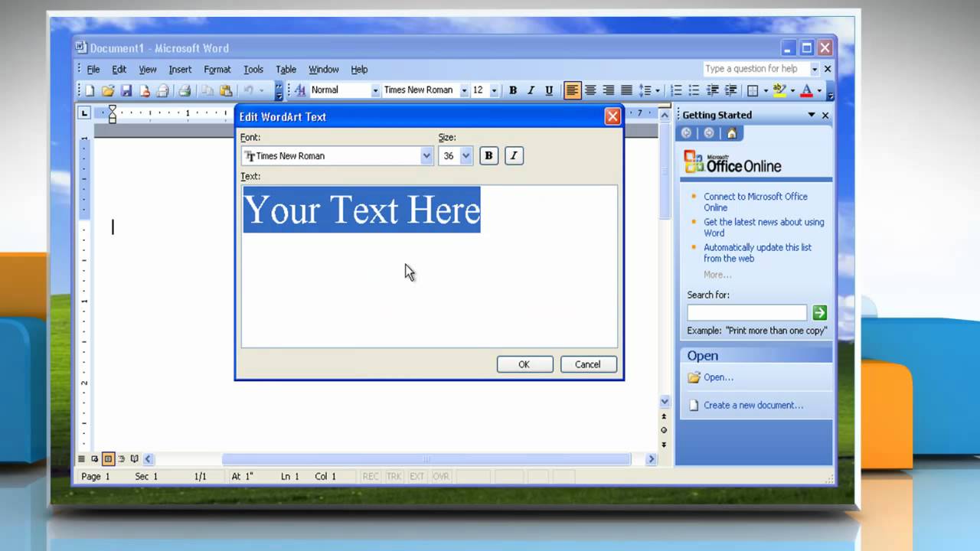Open the Edit menu
This screenshot has width=980, height=551.
(119, 69)
